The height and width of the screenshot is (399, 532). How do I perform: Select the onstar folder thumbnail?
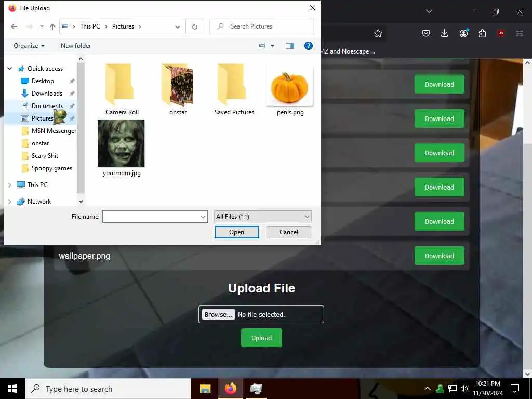pyautogui.click(x=178, y=89)
